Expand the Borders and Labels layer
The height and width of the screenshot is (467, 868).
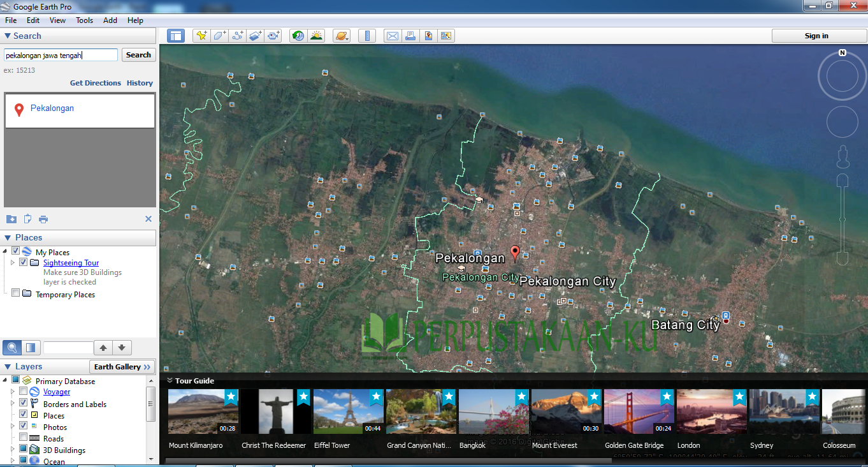pos(13,403)
